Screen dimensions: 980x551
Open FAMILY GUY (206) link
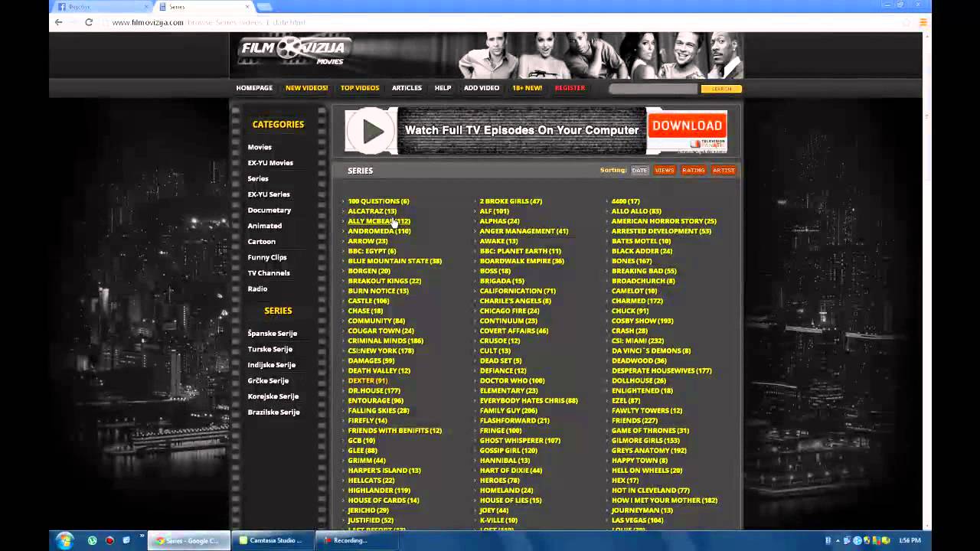click(508, 410)
